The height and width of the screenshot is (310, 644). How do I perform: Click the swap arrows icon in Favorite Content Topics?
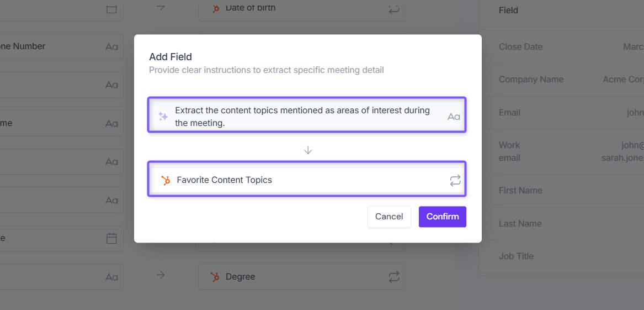pos(455,180)
